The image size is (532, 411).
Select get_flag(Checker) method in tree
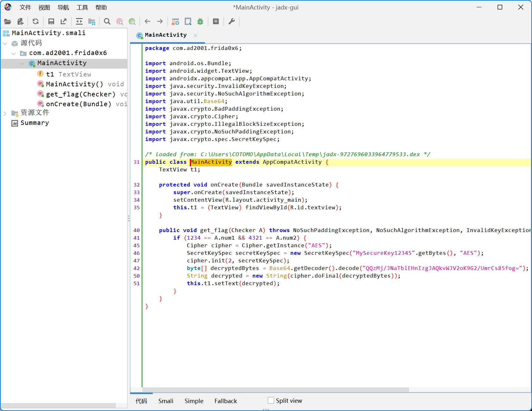[80, 94]
